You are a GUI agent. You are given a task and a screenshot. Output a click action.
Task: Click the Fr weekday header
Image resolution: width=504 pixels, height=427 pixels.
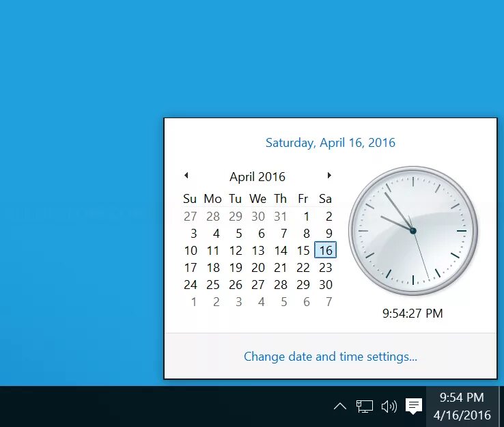(303, 199)
